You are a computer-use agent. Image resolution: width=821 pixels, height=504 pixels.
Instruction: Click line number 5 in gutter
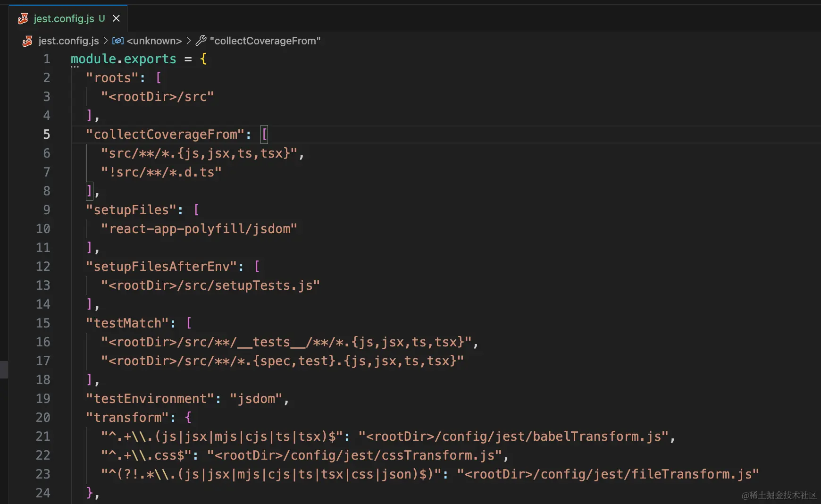[47, 134]
